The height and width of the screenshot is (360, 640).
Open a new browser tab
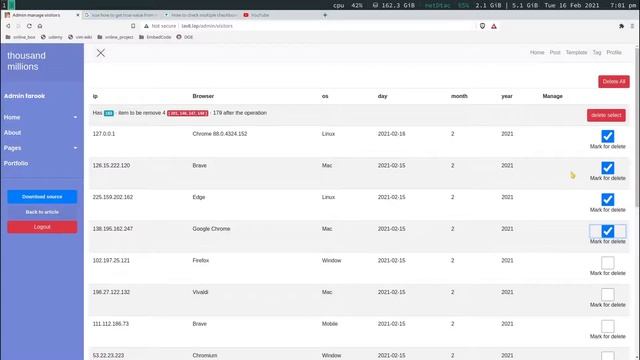[325, 15]
